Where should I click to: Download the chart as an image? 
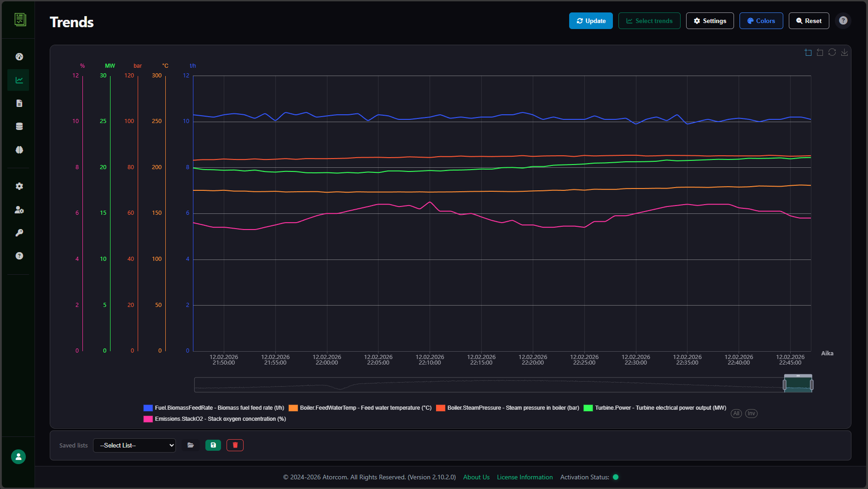(x=844, y=53)
